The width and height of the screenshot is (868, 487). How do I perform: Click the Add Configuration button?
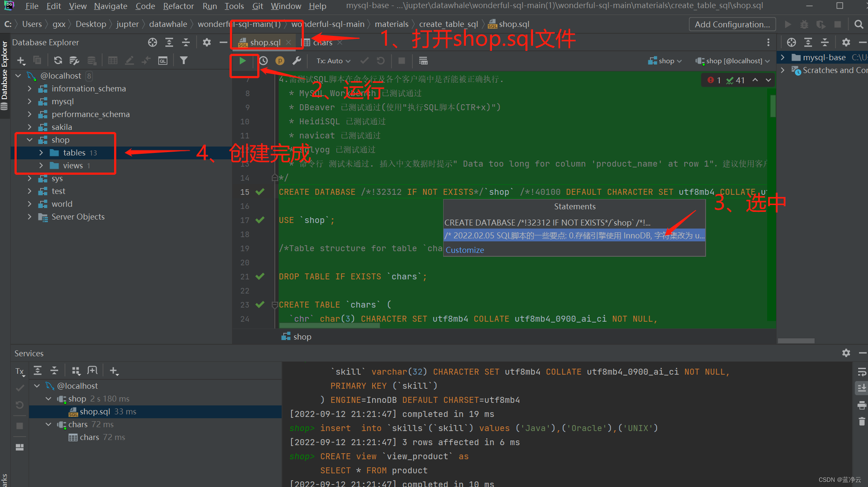click(732, 24)
